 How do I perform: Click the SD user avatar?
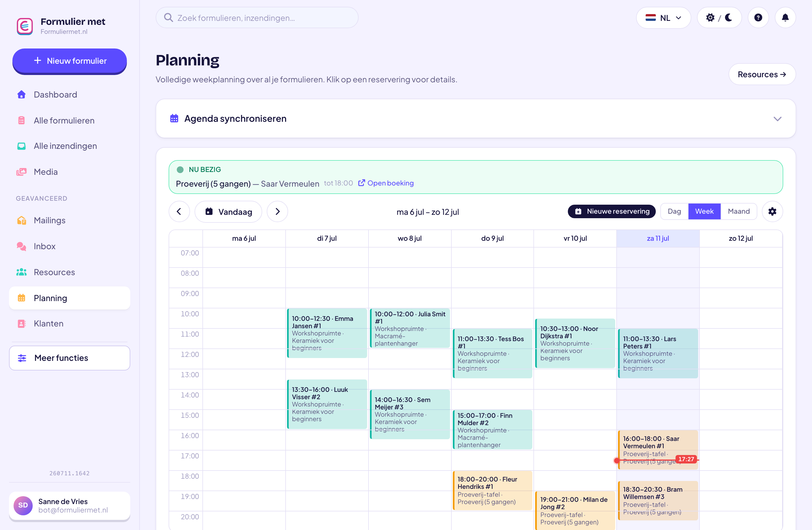(x=23, y=505)
